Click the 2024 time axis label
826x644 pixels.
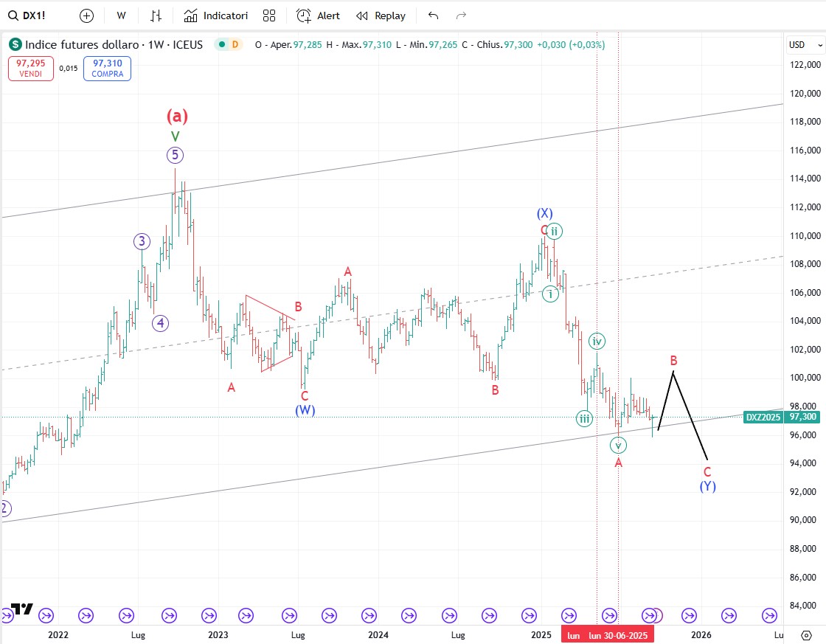[378, 634]
